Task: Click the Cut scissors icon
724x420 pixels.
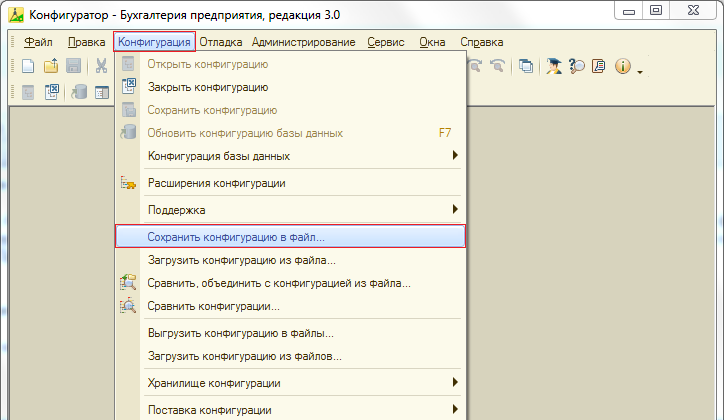Action: tap(101, 66)
